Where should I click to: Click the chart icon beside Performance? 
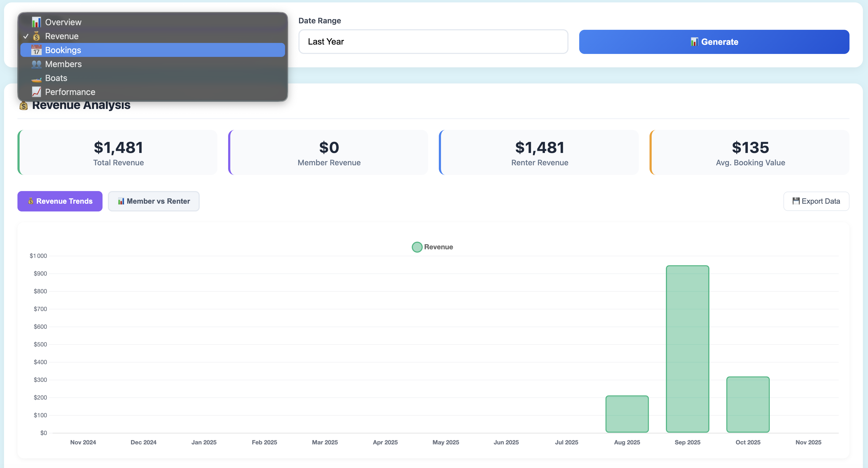[37, 92]
